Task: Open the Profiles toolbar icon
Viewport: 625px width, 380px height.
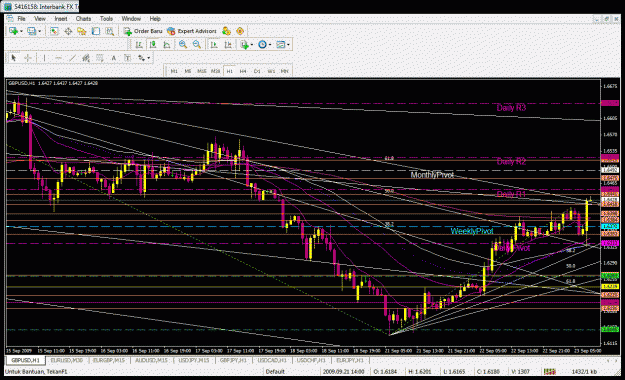Action: click(x=31, y=31)
